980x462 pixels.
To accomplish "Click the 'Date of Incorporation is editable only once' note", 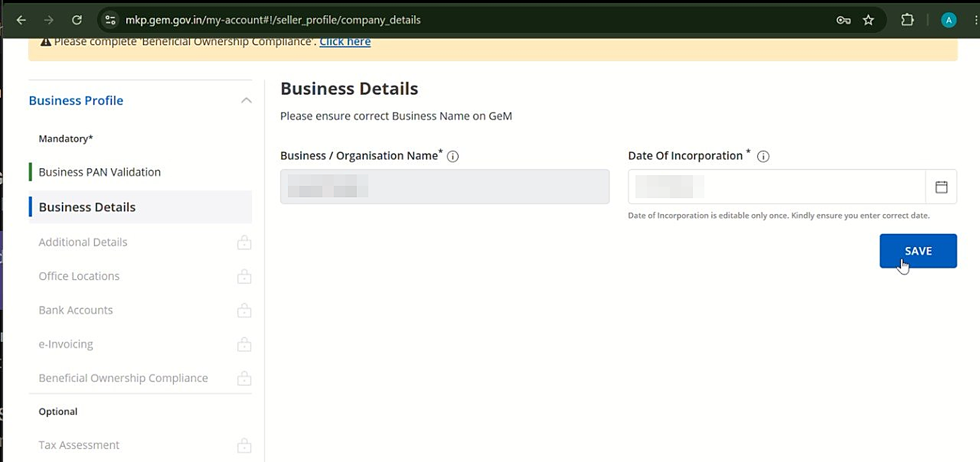I will point(778,215).
